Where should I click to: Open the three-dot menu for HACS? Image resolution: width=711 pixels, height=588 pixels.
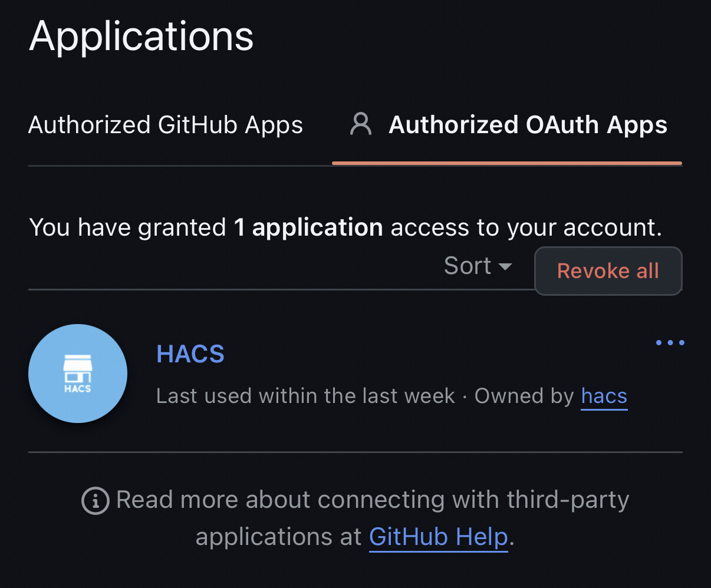[x=670, y=342]
